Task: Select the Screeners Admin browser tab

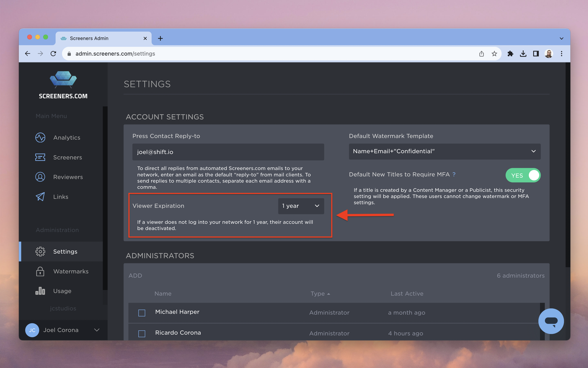Action: coord(103,38)
